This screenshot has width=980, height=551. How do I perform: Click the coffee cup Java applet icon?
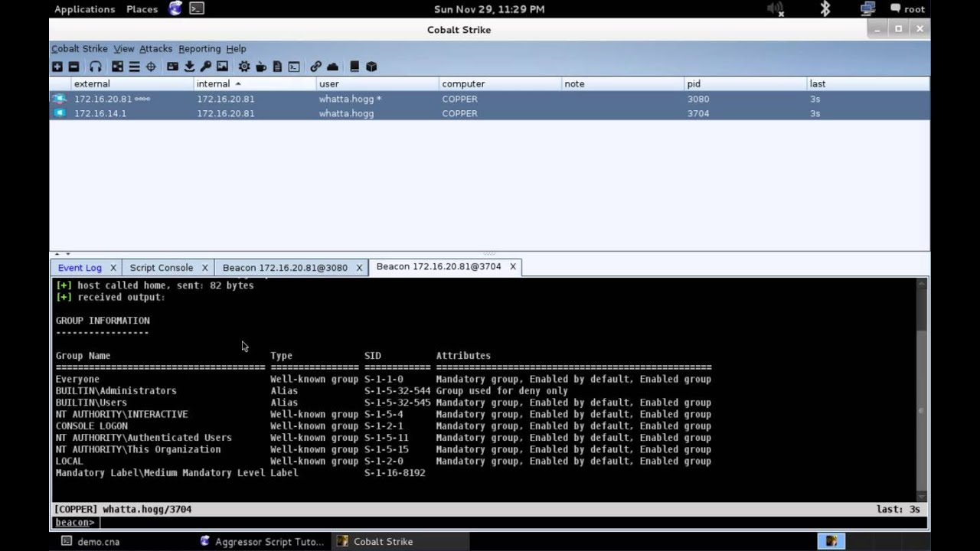click(x=261, y=67)
